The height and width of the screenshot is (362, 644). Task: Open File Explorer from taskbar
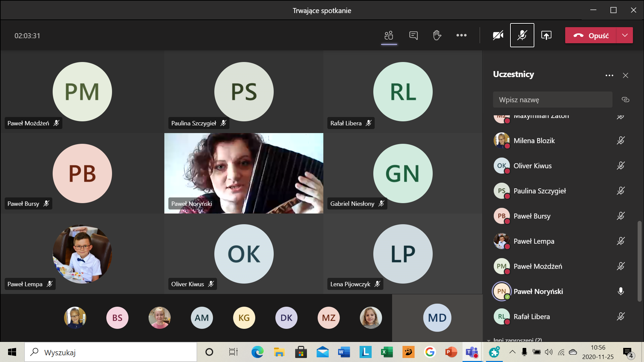279,352
